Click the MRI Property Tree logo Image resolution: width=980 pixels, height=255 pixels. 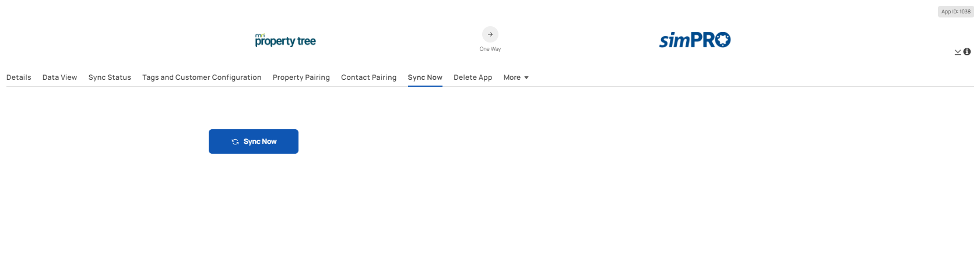click(285, 40)
